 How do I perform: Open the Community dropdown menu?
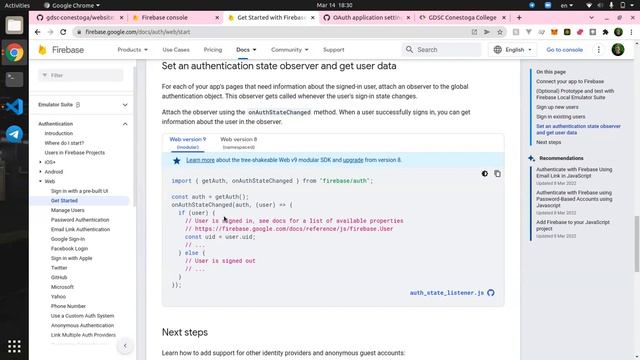point(289,50)
